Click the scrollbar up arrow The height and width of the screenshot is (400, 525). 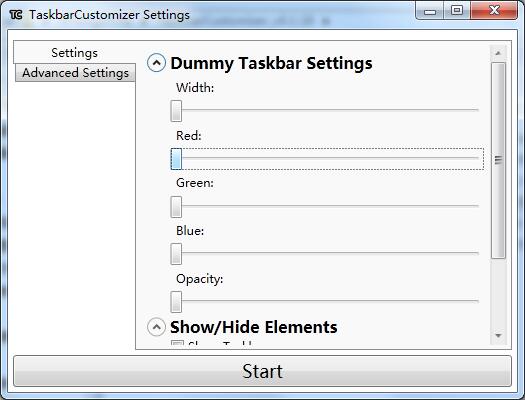pyautogui.click(x=498, y=53)
